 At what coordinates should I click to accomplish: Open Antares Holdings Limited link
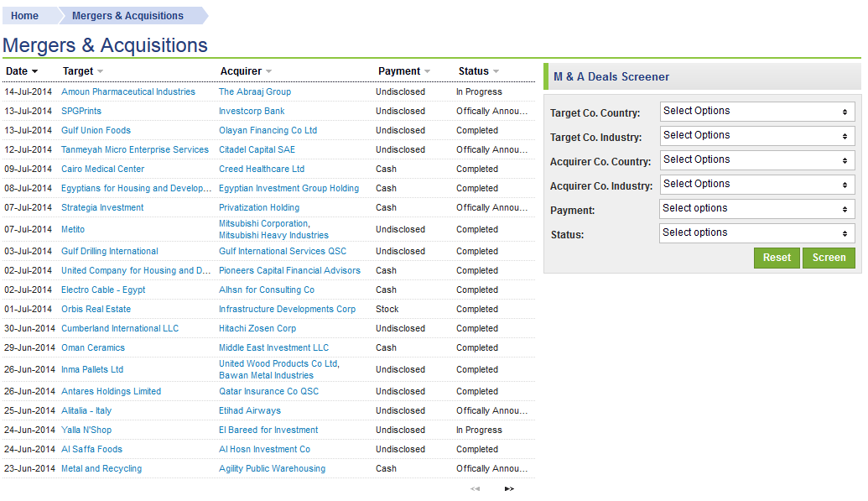click(x=111, y=392)
